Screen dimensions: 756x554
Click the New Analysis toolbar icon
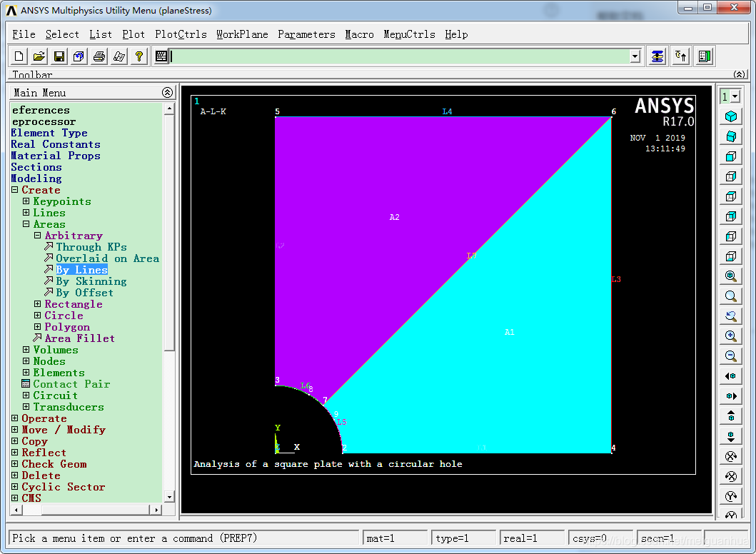19,56
